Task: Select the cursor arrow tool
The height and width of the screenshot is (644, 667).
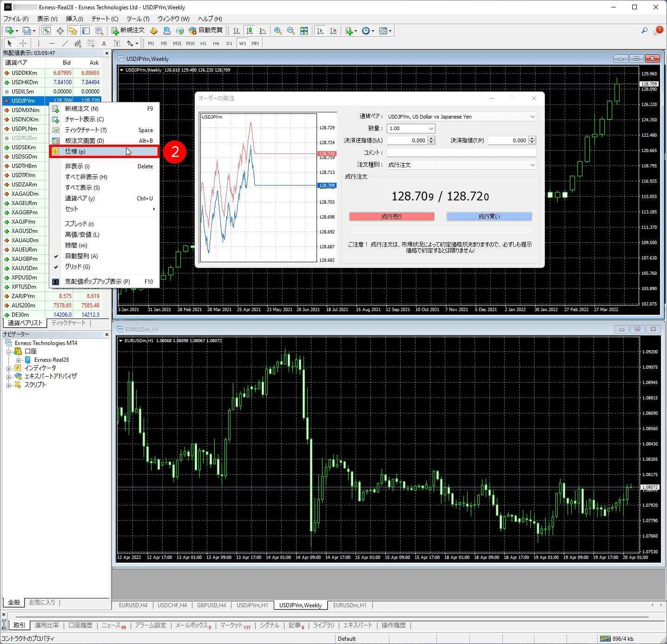Action: pyautogui.click(x=10, y=43)
